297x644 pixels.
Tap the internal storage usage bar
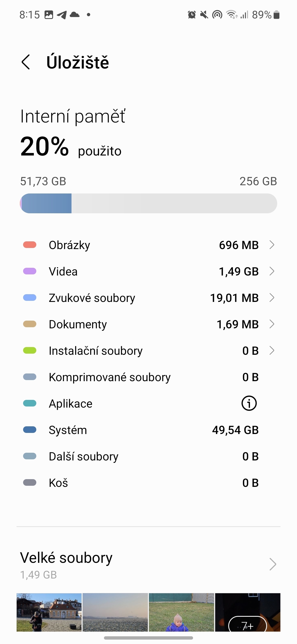click(x=148, y=203)
